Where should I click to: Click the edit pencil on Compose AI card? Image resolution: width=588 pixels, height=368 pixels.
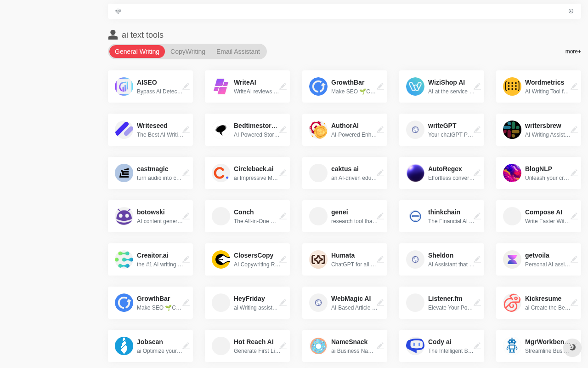tap(574, 216)
